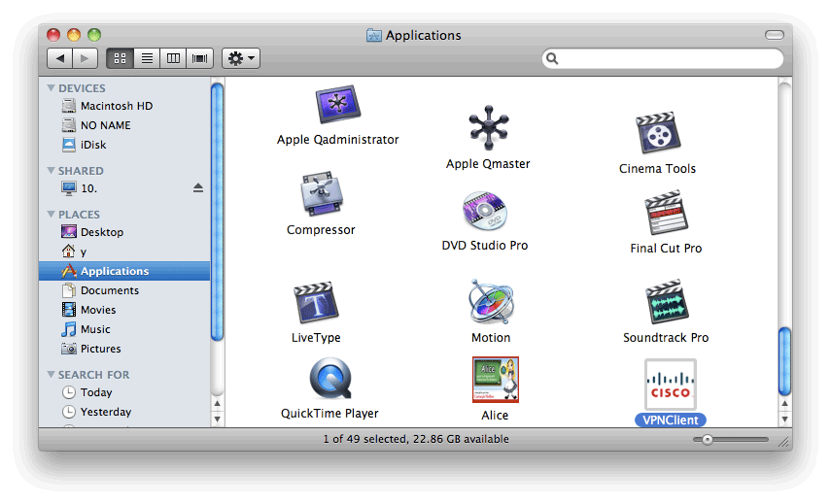This screenshot has width=831, height=504.
Task: Click the sidebar scroll down arrow
Action: coord(217,419)
